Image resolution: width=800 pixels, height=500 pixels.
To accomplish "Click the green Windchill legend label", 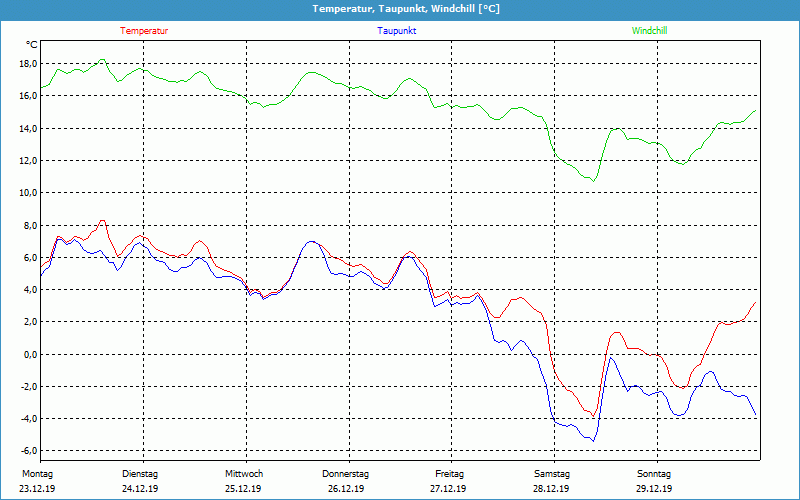I will coord(649,31).
